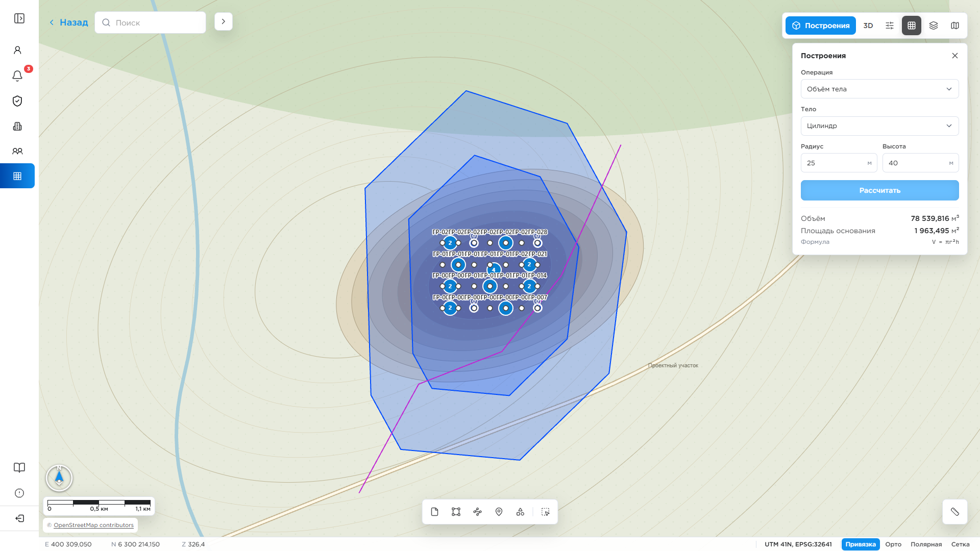980x551 pixels.
Task: Open the sliders settings icon
Action: coord(890,26)
